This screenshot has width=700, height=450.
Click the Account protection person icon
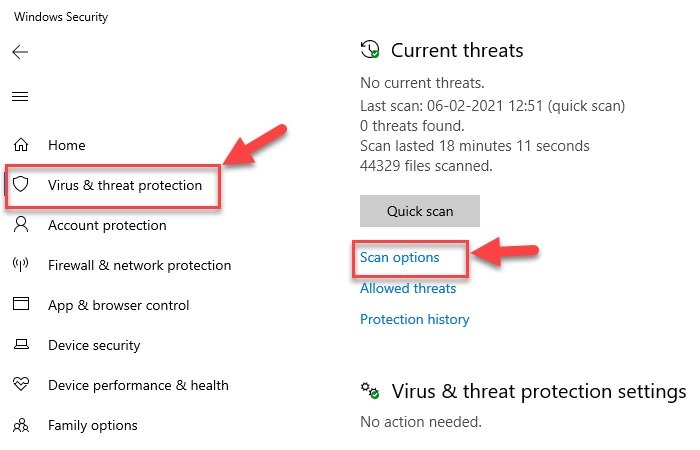click(20, 225)
